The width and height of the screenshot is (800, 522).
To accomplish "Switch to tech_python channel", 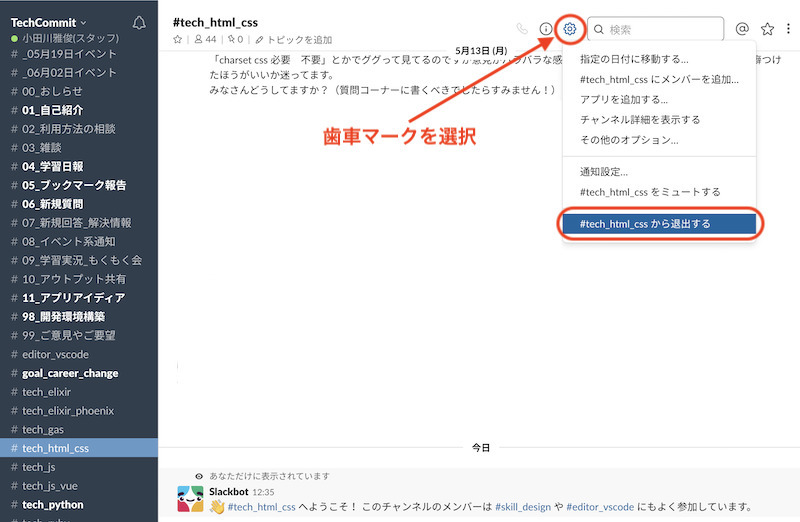I will coord(79,505).
